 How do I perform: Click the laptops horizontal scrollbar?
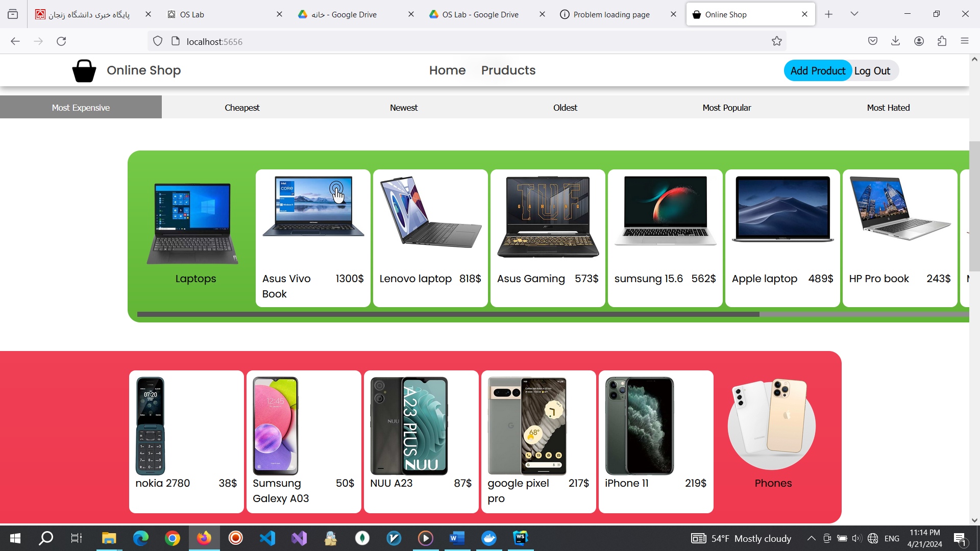pyautogui.click(x=448, y=314)
